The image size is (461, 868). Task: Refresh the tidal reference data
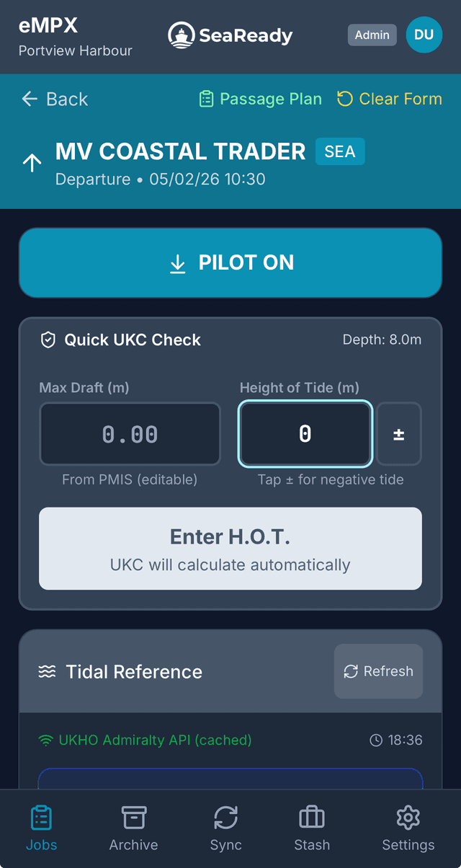tap(378, 671)
